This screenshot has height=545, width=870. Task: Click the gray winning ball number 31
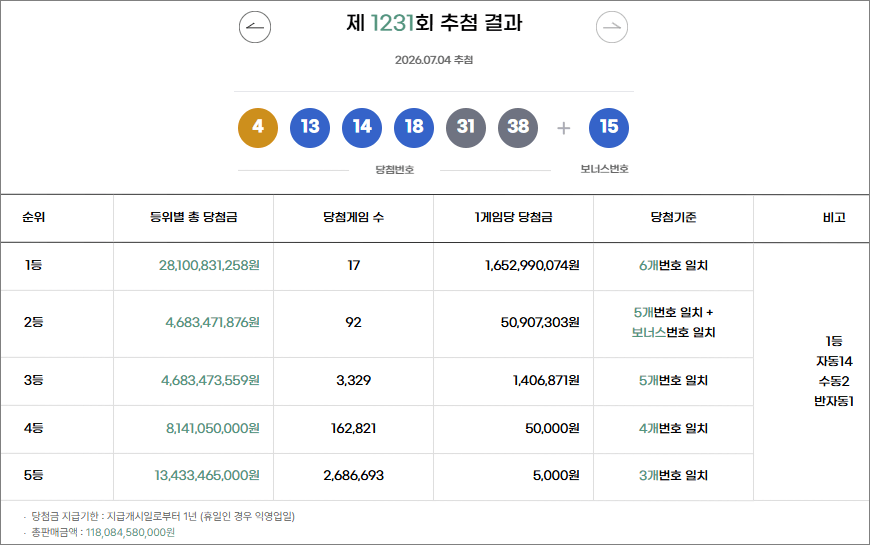[x=466, y=128]
